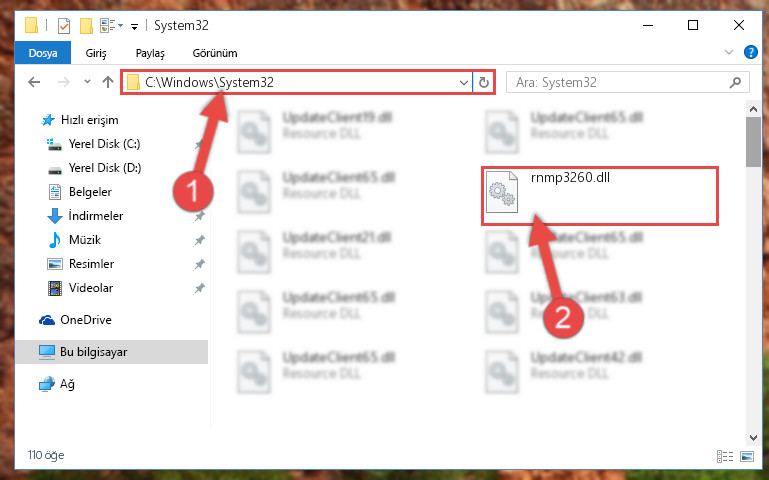Refresh the System32 folder view
This screenshot has width=769, height=480.
[484, 82]
